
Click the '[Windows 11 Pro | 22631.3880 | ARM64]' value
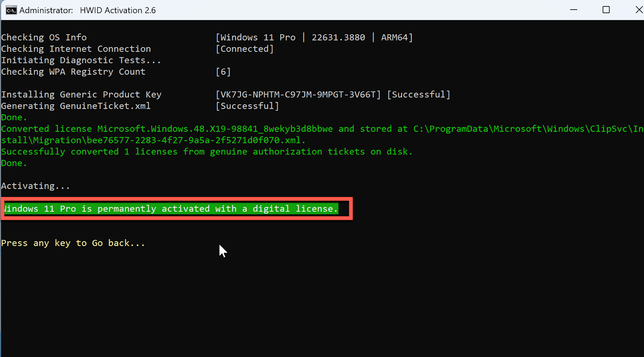tap(314, 37)
